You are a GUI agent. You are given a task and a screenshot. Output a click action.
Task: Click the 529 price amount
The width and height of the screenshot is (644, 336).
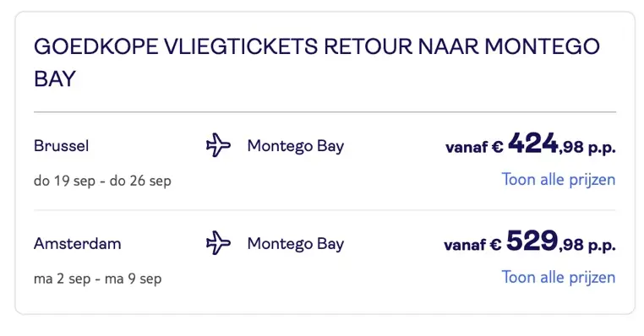tap(532, 241)
